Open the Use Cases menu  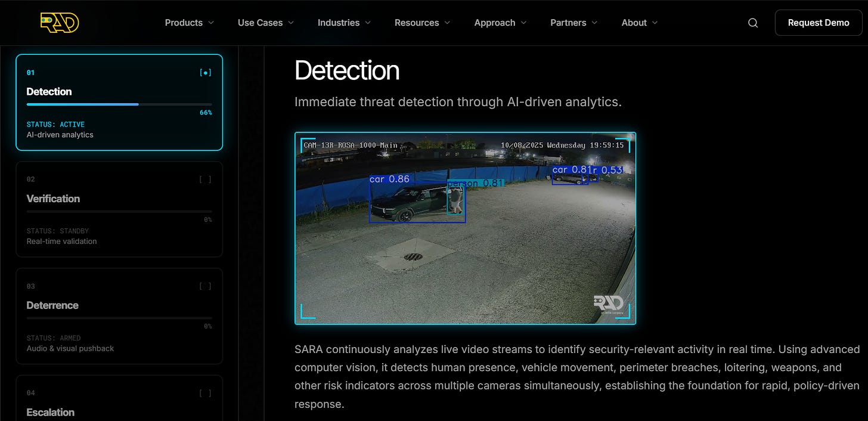tap(266, 23)
